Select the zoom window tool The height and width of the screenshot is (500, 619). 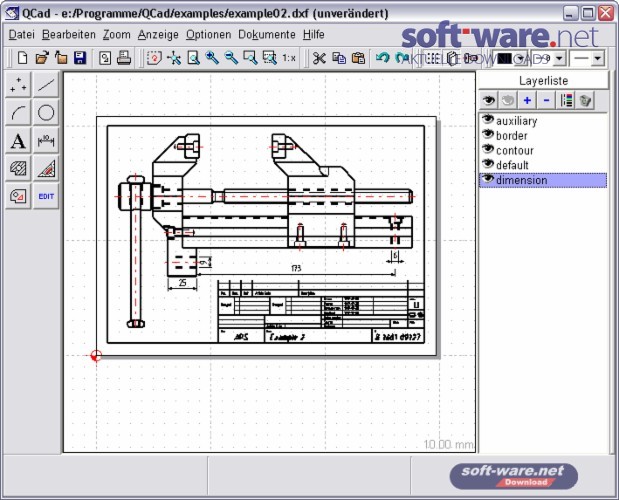click(x=250, y=58)
